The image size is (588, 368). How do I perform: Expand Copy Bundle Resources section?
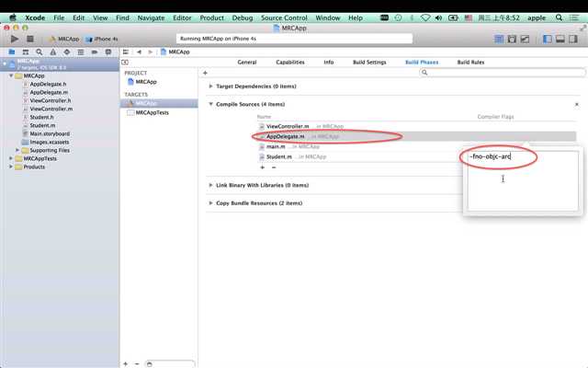tap(210, 203)
